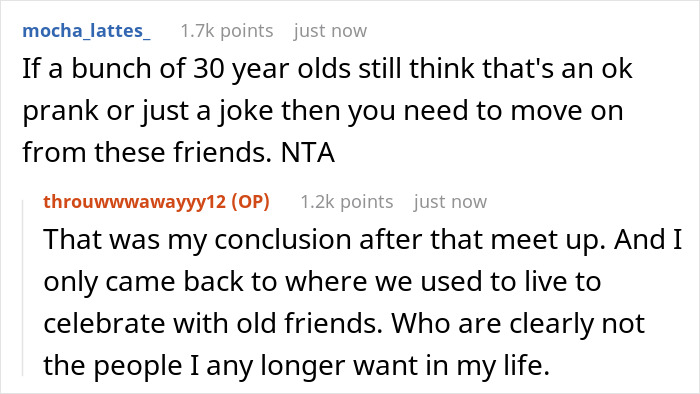Click the "That was my conclusion" text

click(x=198, y=240)
